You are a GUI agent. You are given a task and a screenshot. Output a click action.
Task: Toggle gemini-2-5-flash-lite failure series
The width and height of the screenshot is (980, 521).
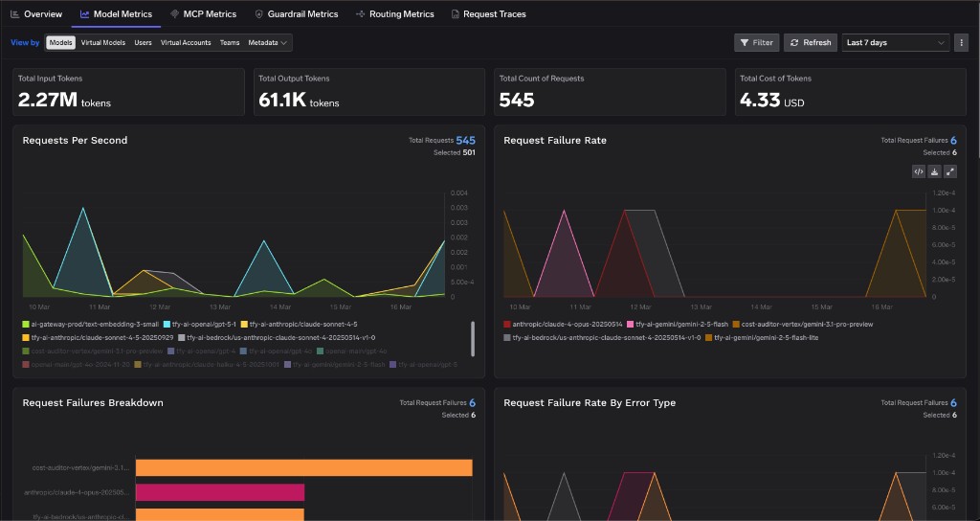pos(762,337)
